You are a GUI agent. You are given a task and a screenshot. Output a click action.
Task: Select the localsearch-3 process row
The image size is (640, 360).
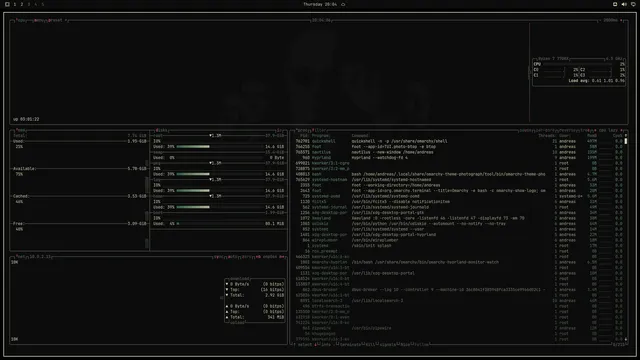coord(458,300)
